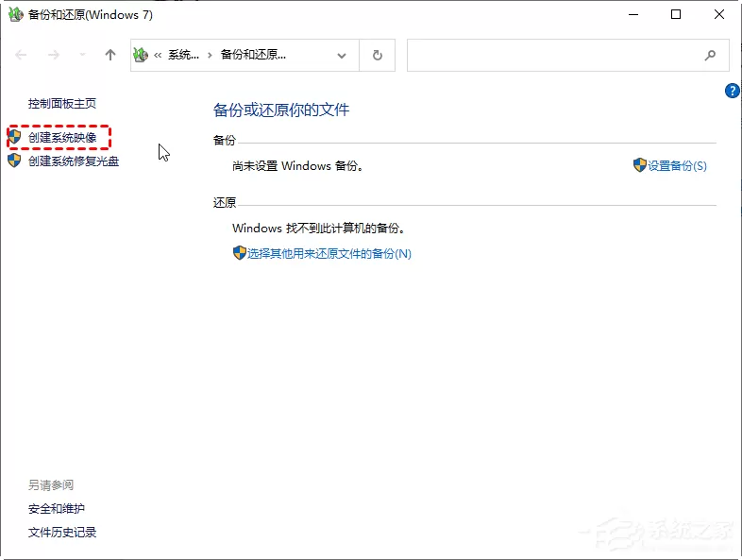The image size is (742, 560).
Task: Click shield icon beside 选择其他用来还原文件的备份
Action: [240, 253]
